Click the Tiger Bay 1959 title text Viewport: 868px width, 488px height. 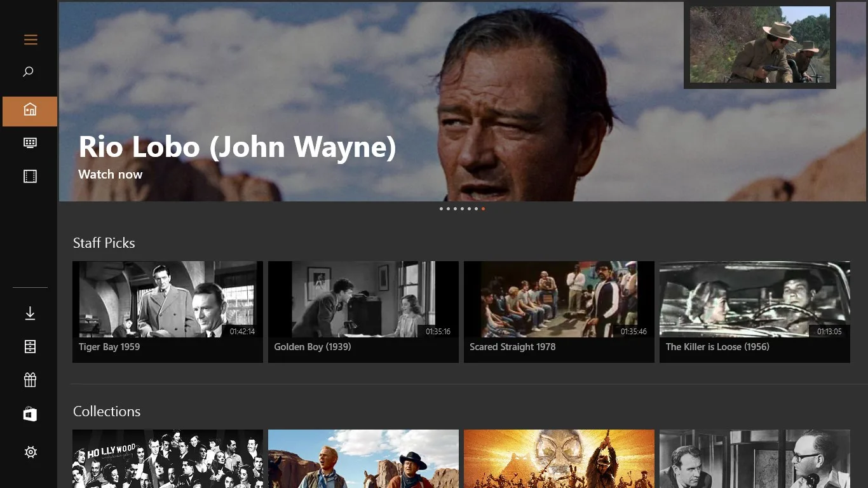click(x=109, y=347)
